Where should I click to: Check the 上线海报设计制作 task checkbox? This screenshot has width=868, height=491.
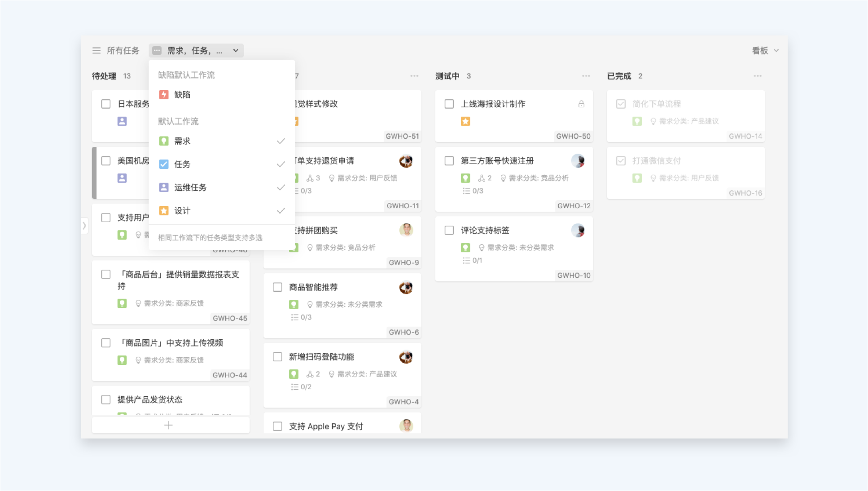click(x=449, y=104)
